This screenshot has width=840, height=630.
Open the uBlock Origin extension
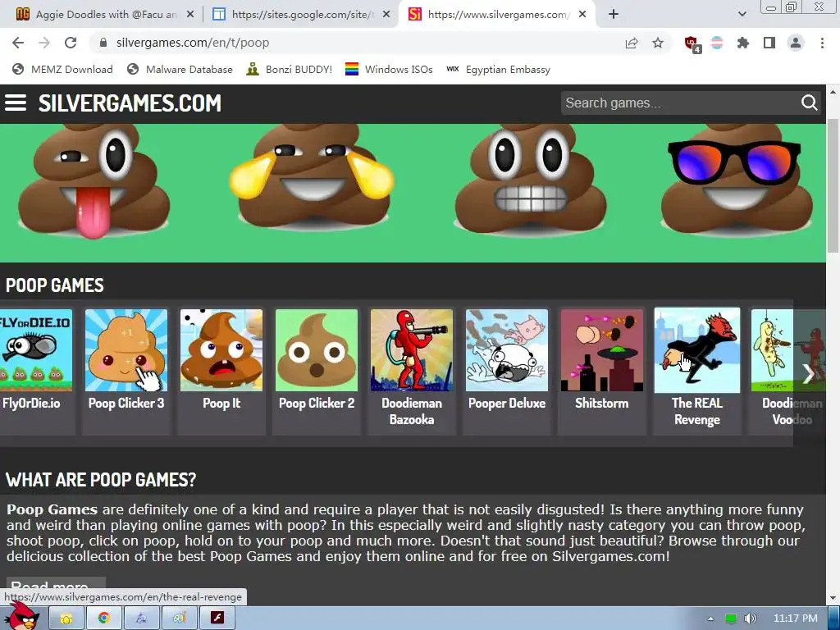(x=692, y=43)
